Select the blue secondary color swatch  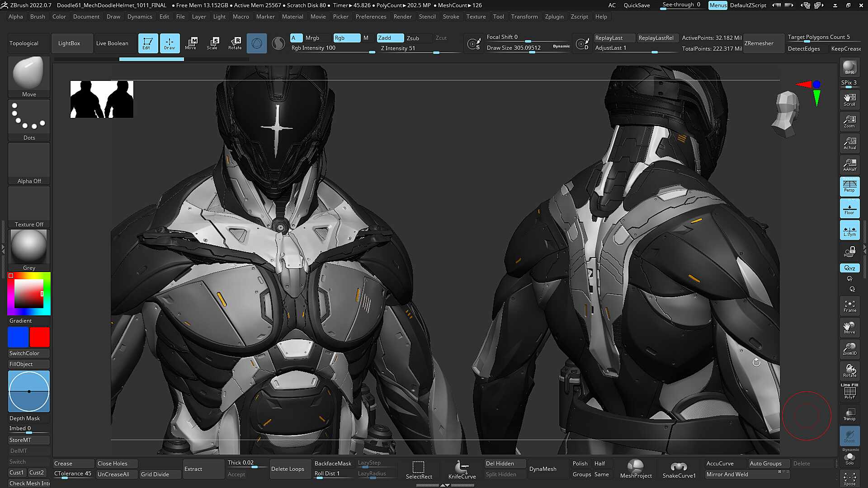coord(18,337)
